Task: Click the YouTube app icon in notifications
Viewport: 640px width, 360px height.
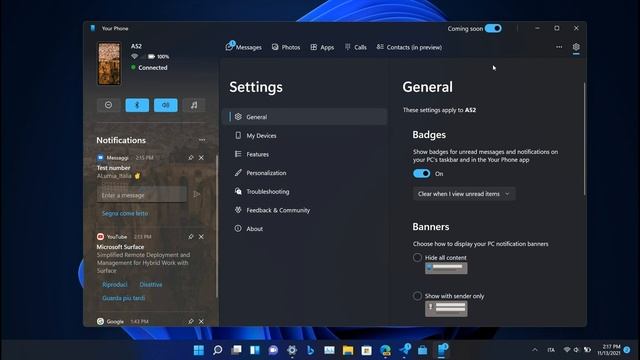Action: (100, 237)
